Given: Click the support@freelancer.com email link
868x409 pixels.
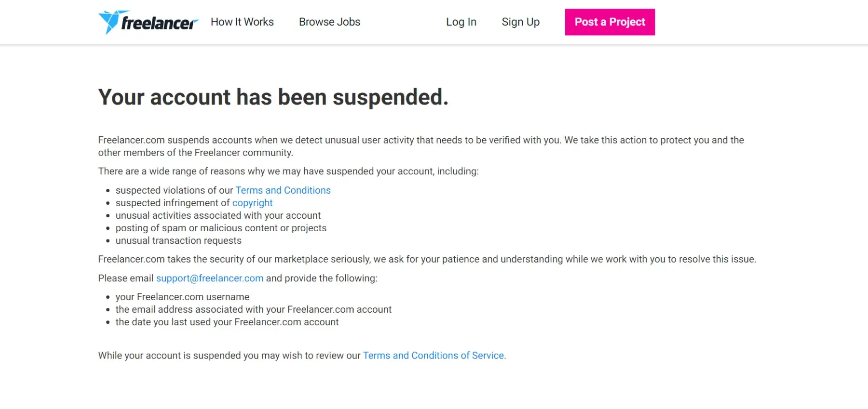Looking at the screenshot, I should [210, 278].
